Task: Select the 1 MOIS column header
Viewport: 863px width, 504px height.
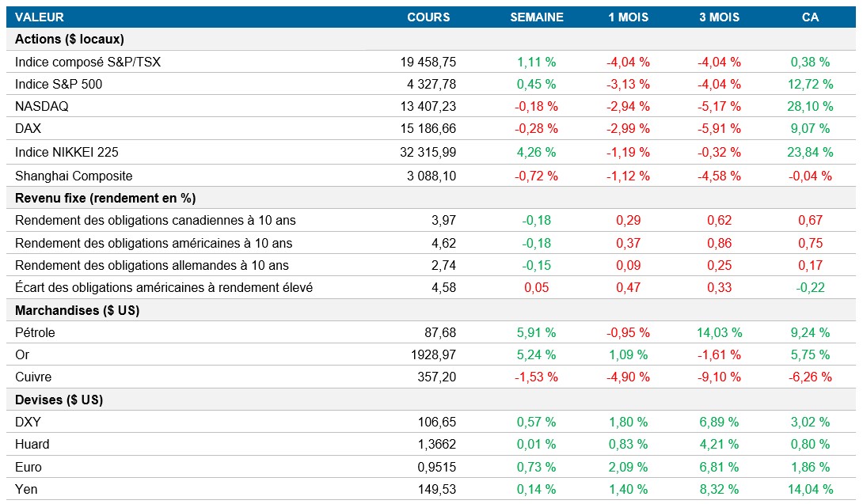Action: 628,17
